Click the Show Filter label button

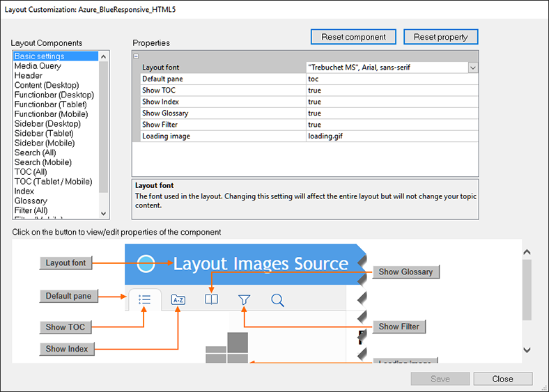pos(400,327)
